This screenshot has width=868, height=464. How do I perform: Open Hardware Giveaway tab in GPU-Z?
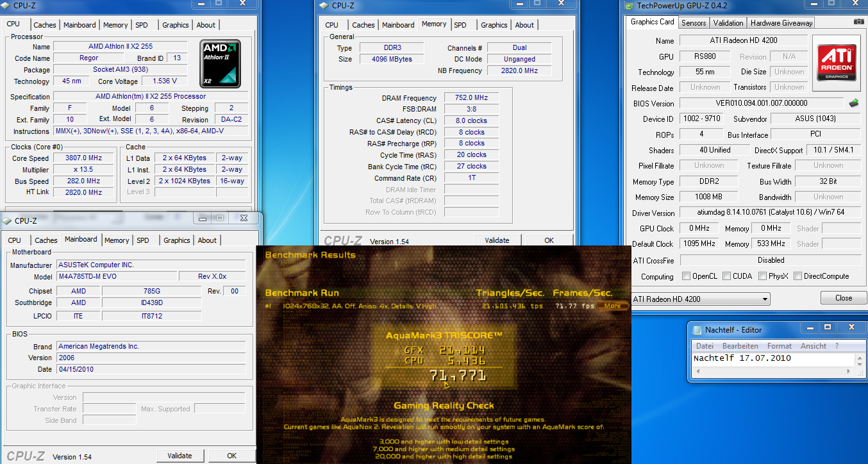pos(781,22)
